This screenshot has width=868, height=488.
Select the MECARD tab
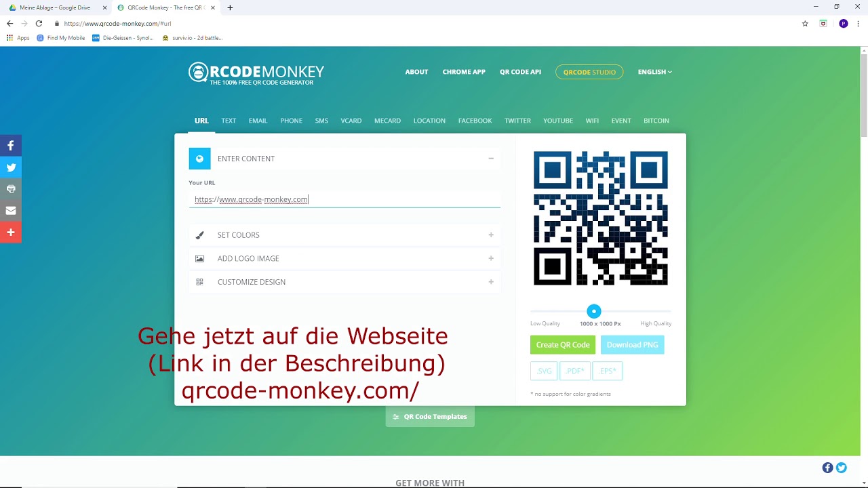[387, 121]
